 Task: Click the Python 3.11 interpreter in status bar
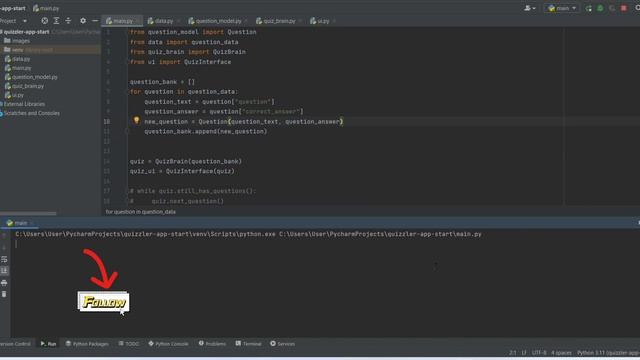tap(608, 353)
